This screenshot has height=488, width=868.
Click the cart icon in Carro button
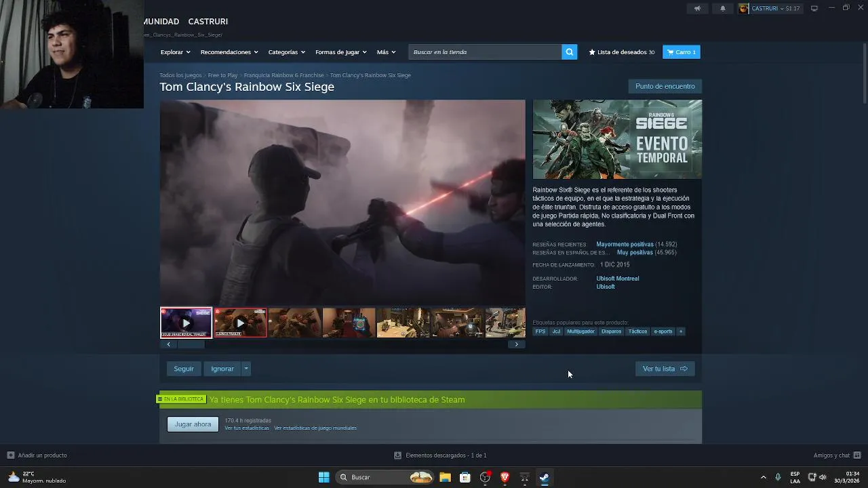(670, 52)
